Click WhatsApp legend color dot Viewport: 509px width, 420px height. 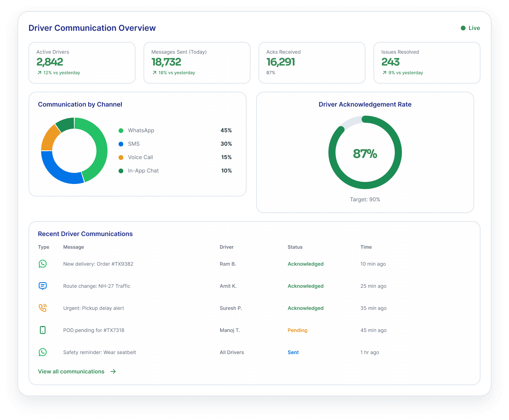click(x=121, y=131)
